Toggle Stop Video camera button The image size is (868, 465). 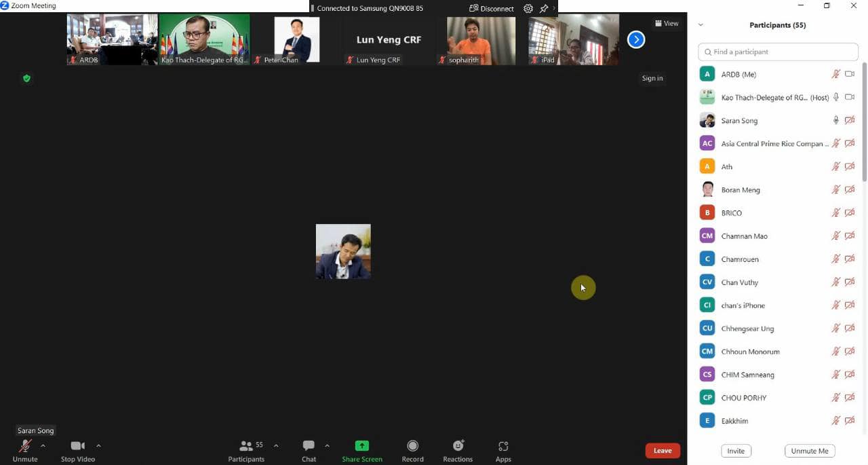click(77, 450)
